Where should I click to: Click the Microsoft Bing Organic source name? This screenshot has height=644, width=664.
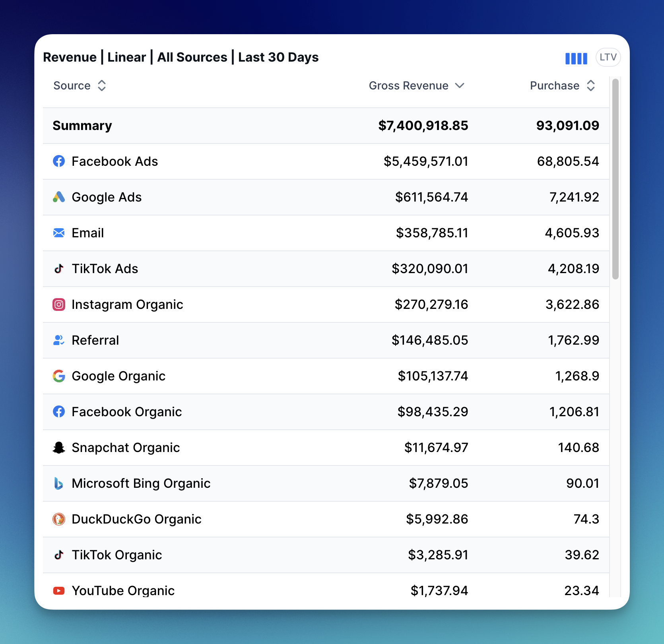[141, 483]
